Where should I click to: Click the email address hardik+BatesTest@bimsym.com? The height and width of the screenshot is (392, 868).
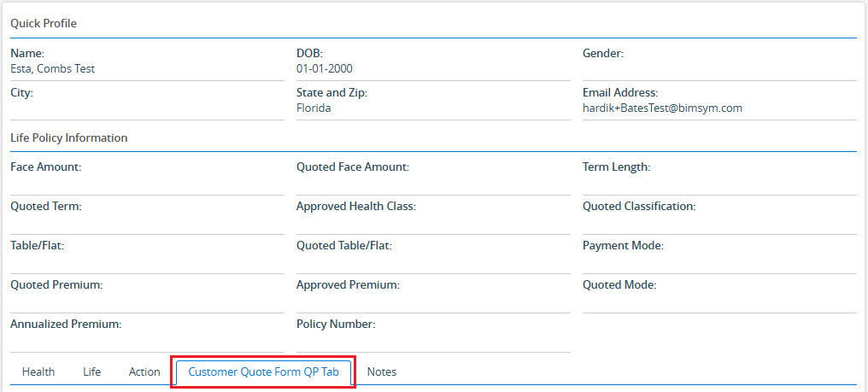coord(662,108)
